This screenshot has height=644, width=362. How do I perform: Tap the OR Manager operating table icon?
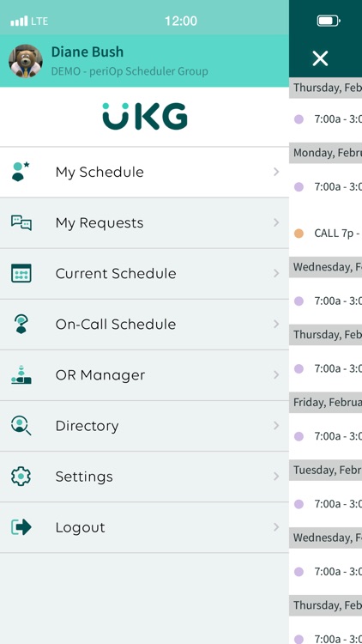click(21, 374)
